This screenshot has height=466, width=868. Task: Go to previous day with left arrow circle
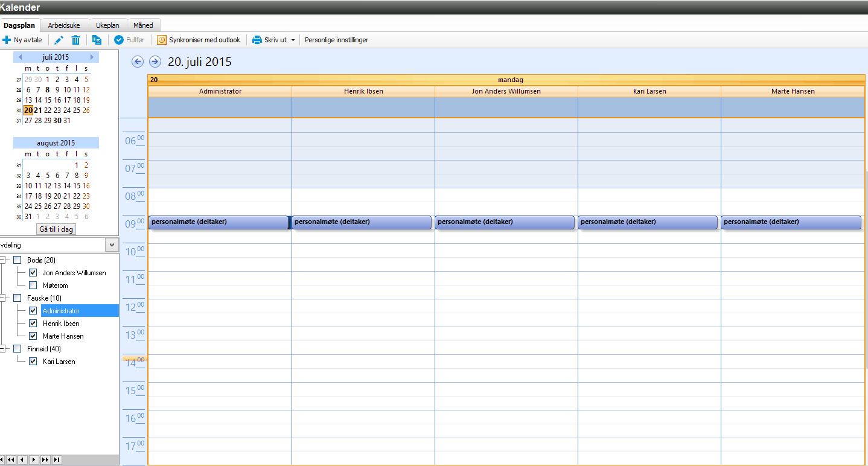click(x=138, y=62)
